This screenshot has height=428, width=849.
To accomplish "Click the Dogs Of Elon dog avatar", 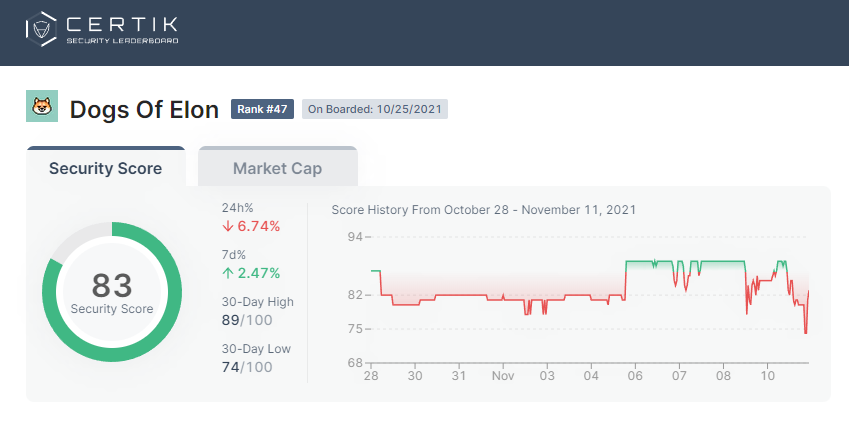I will pos(42,106).
